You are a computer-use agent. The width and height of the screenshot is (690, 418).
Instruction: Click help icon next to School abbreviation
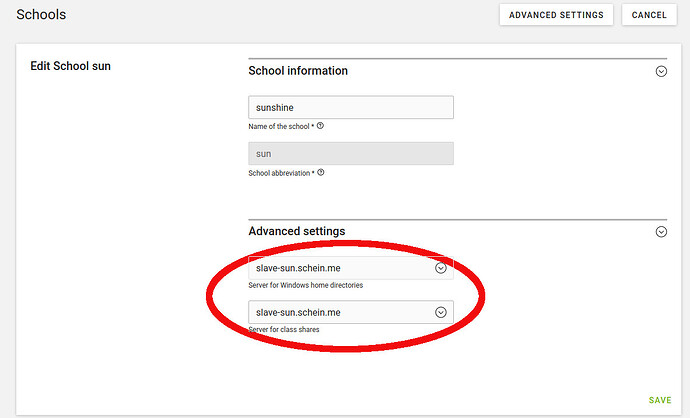coord(321,173)
